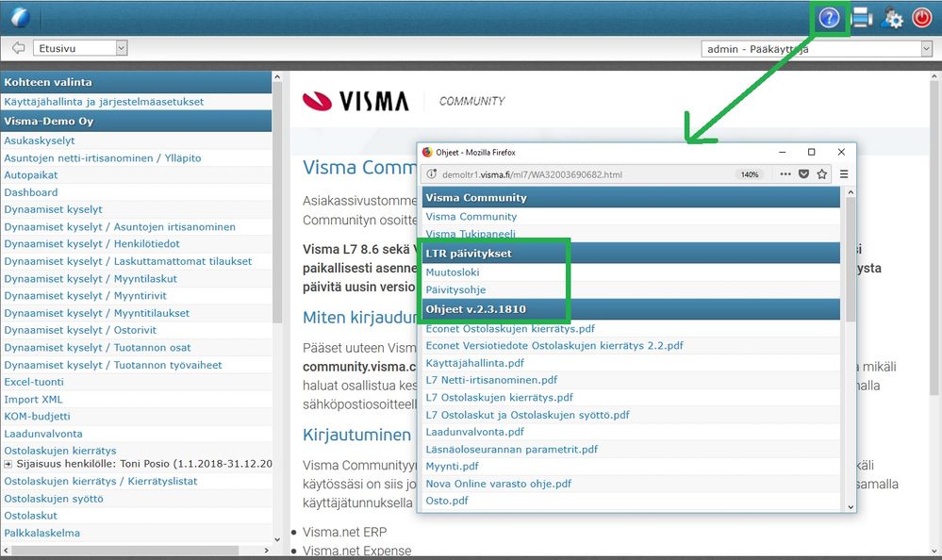Image resolution: width=942 pixels, height=560 pixels.
Task: Open Ostolaskujen syöttö in the sidebar
Action: (54, 499)
